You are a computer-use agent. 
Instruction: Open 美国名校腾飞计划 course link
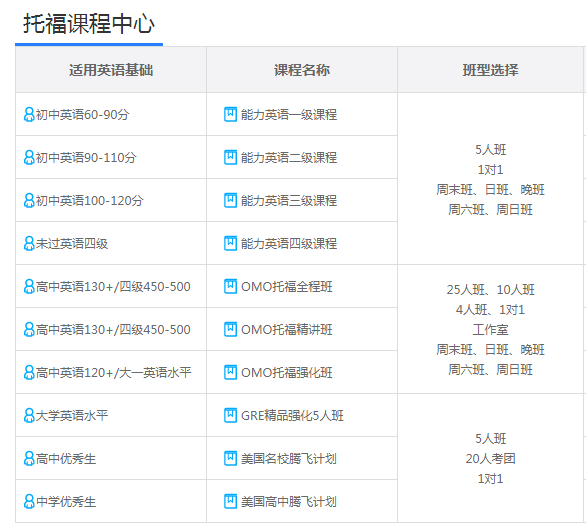coord(289,459)
